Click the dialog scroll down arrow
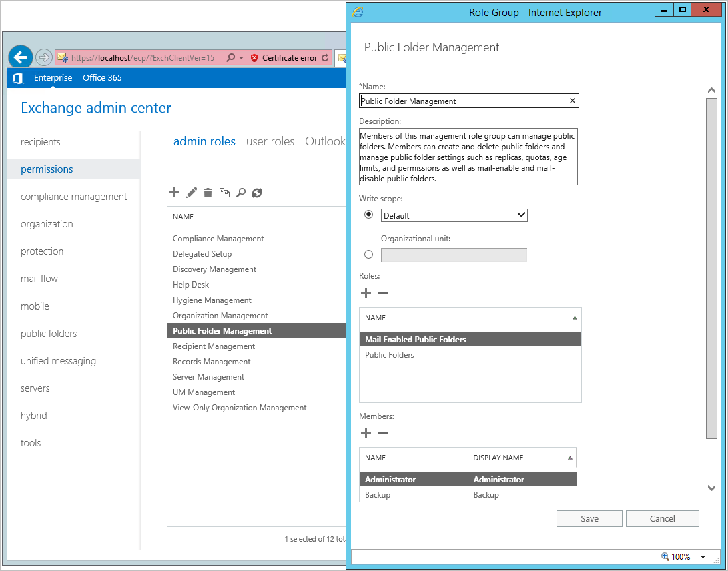The width and height of the screenshot is (728, 571). (x=711, y=488)
